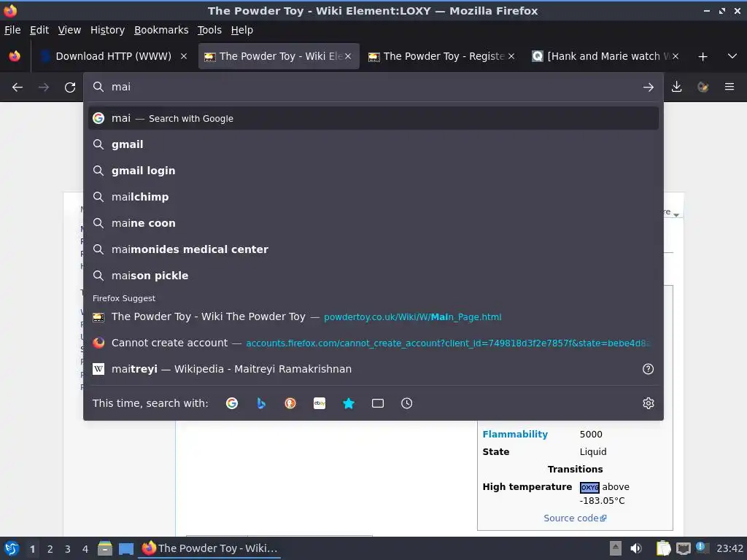This screenshot has width=747, height=560.
Task: Select the 'maison pickle' suggestion
Action: [x=373, y=275]
